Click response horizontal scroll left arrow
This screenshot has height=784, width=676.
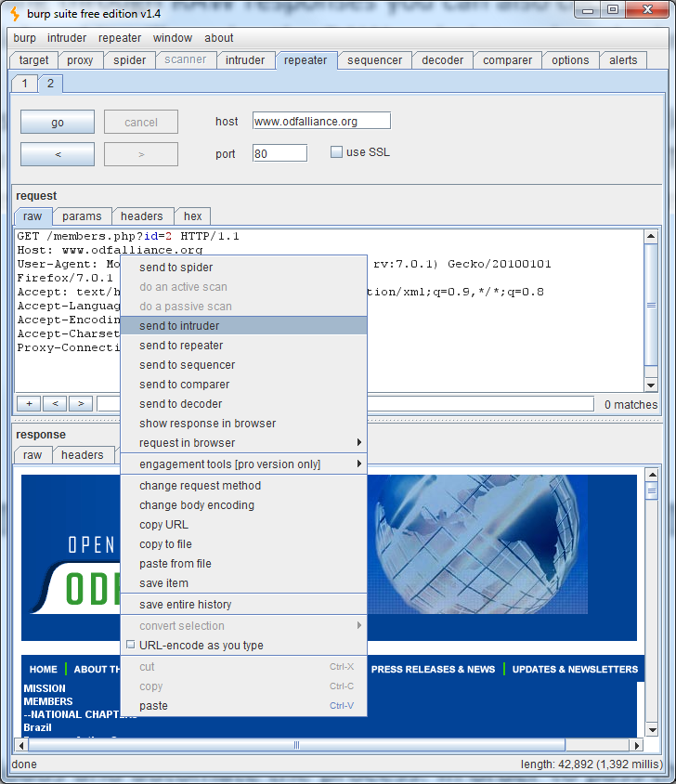pyautogui.click(x=21, y=745)
